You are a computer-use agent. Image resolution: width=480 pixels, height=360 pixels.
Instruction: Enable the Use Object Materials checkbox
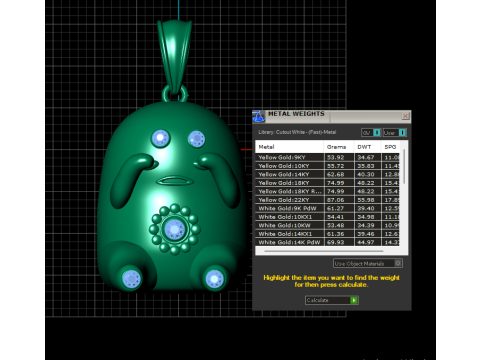398,263
